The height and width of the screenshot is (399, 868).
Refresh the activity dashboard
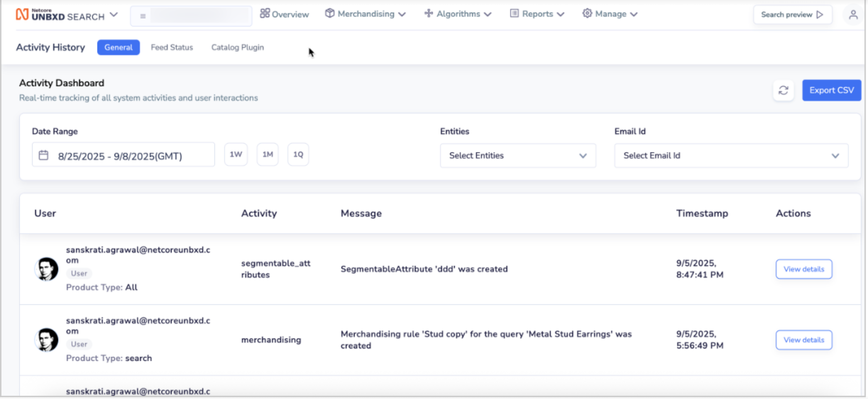coord(784,90)
